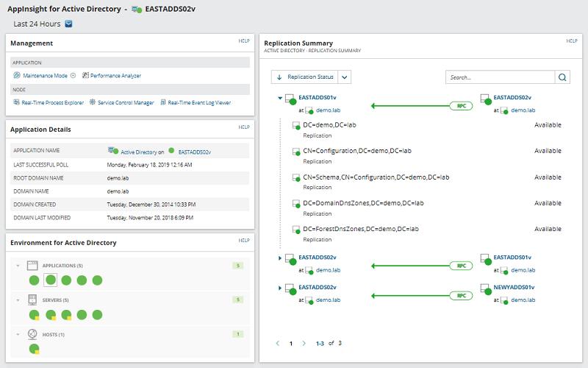Collapse the Servers (5) group
588x368 pixels.
pyautogui.click(x=18, y=300)
